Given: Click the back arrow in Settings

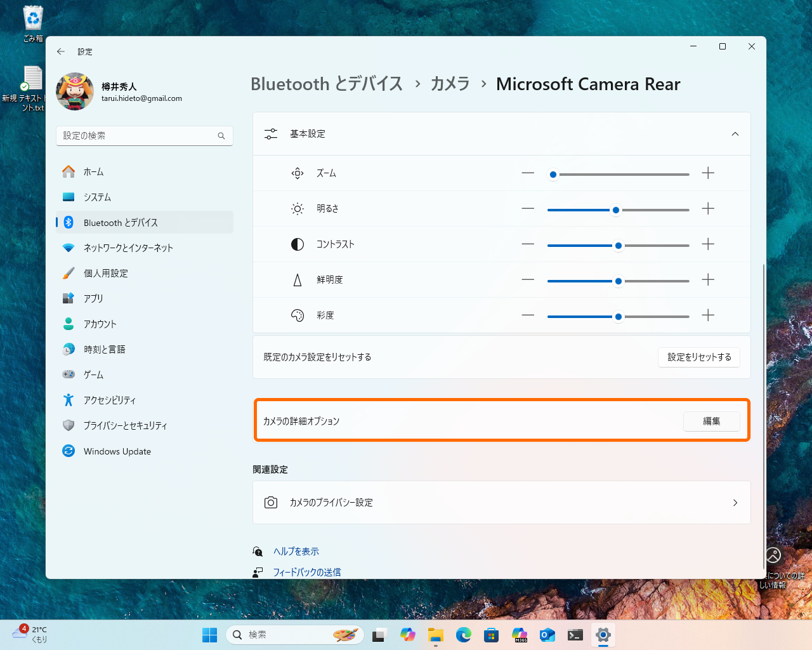Looking at the screenshot, I should 61,51.
